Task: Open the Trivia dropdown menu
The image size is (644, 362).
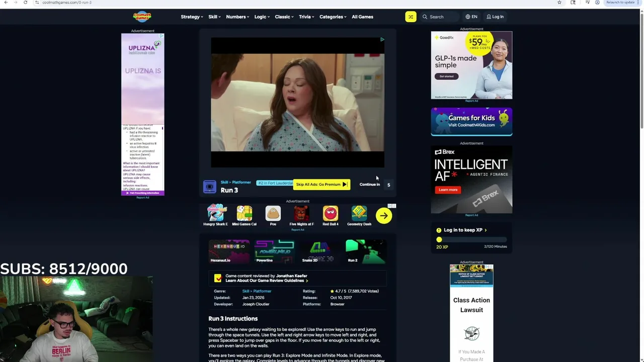Action: 306,17
